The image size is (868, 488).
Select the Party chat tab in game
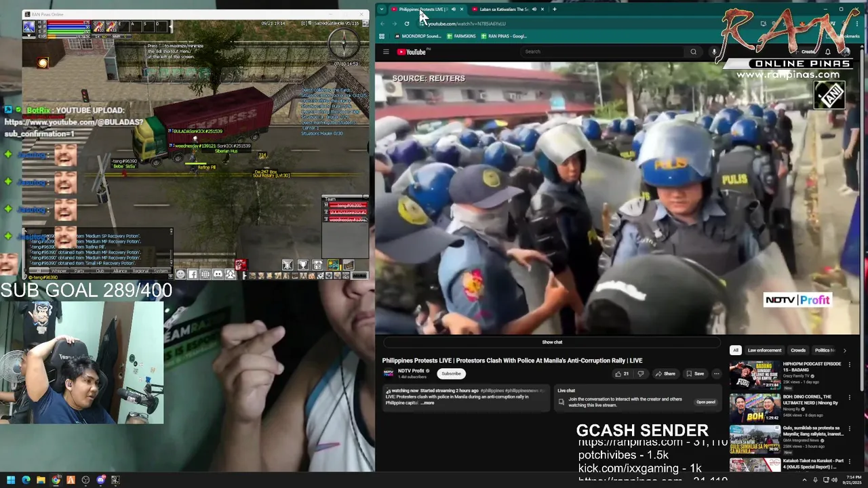79,270
